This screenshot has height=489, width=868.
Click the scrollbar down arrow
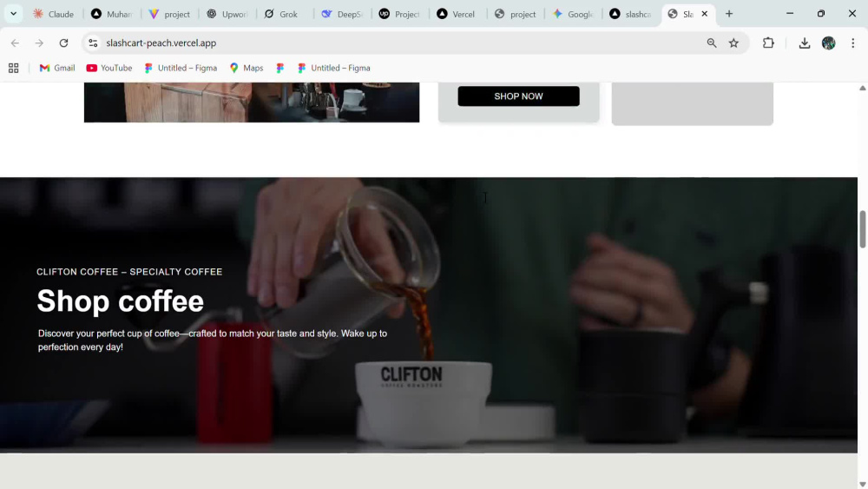tap(863, 484)
